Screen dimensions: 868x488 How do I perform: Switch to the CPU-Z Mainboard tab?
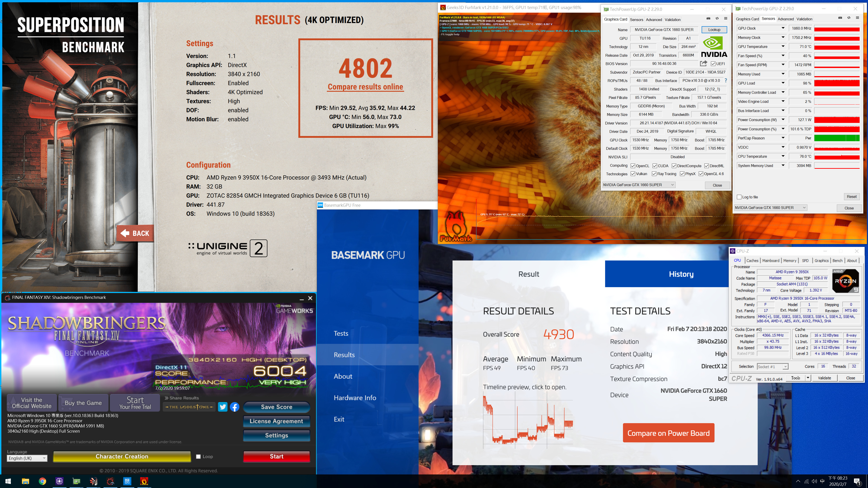(771, 260)
